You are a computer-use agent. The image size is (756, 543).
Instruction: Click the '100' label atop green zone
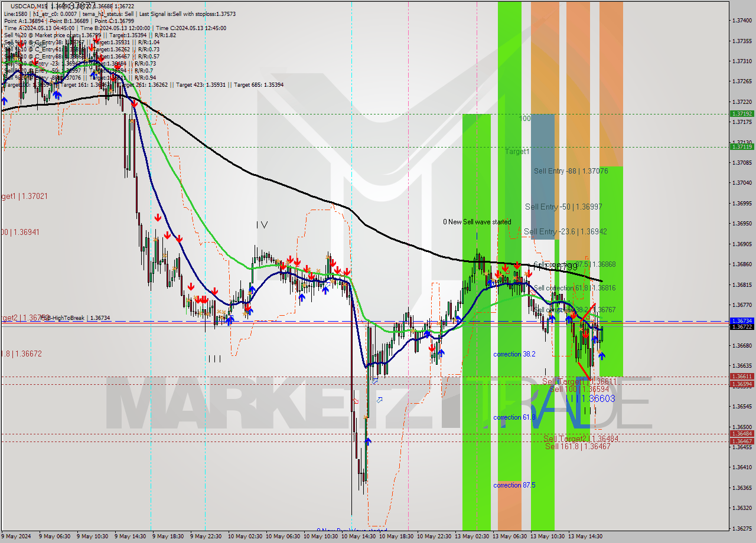(525, 119)
